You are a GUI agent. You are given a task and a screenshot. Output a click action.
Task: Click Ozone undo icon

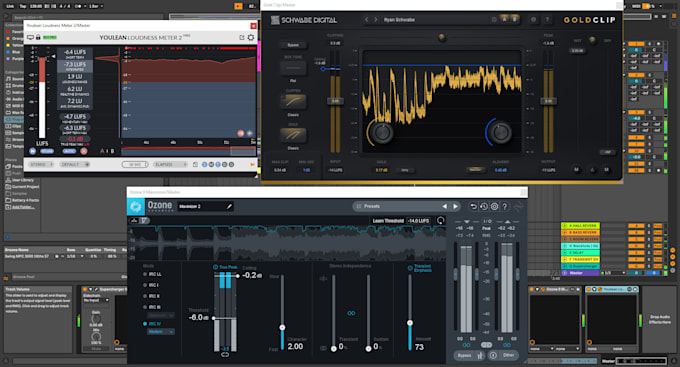(x=474, y=206)
